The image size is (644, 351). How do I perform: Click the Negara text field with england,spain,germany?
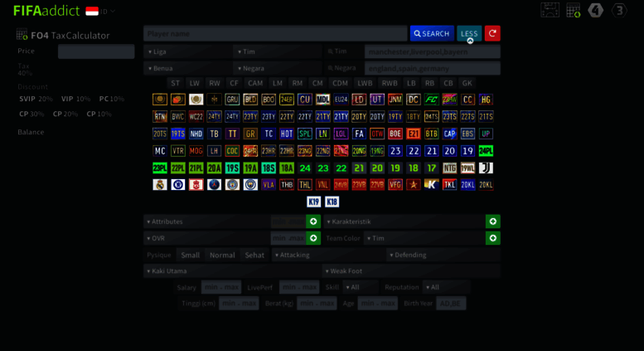[432, 68]
